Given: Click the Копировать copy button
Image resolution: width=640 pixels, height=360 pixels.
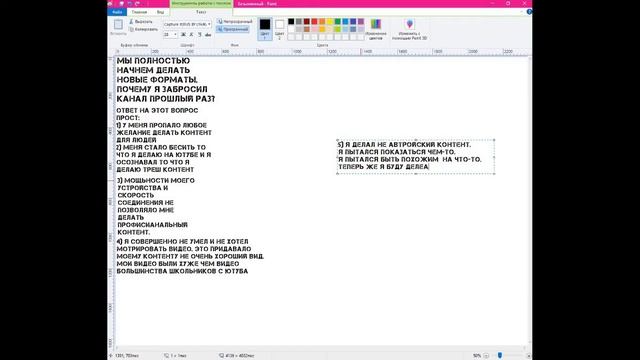Looking at the screenshot, I should [143, 29].
